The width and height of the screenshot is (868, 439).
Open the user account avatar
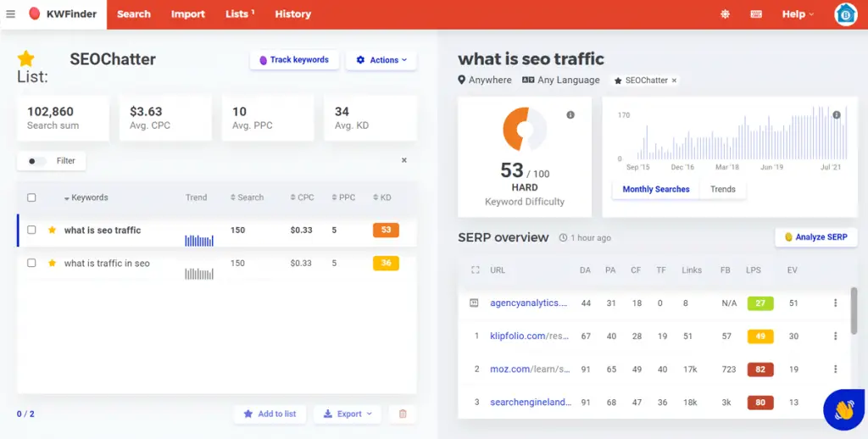pos(845,14)
